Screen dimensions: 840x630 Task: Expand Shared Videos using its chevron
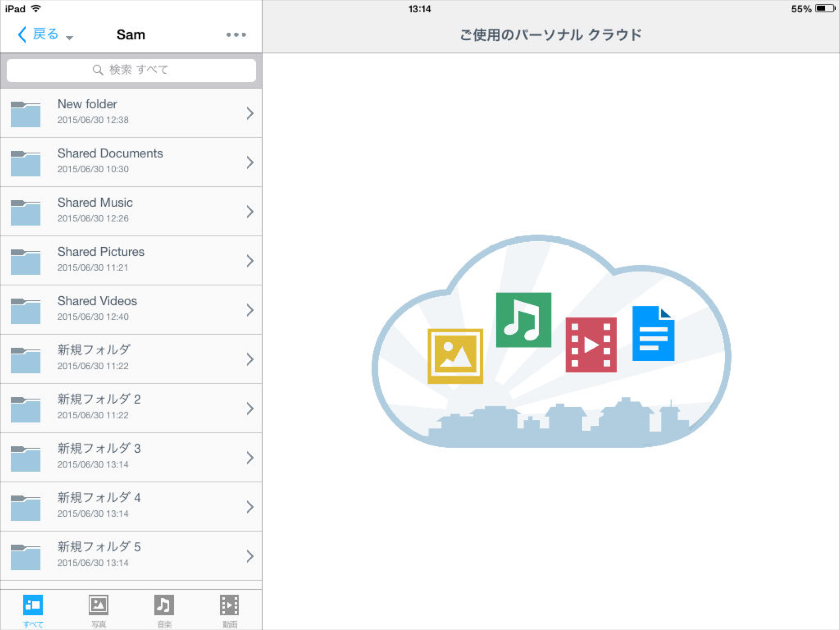tap(249, 310)
